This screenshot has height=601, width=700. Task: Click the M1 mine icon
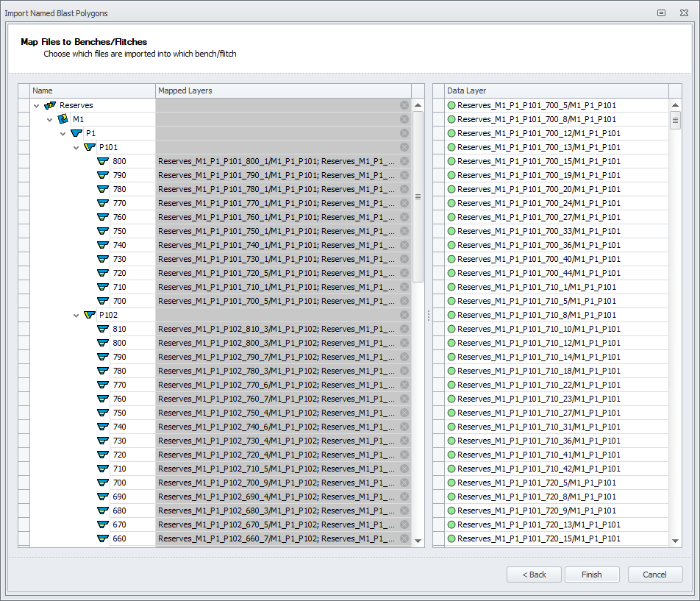pos(63,119)
